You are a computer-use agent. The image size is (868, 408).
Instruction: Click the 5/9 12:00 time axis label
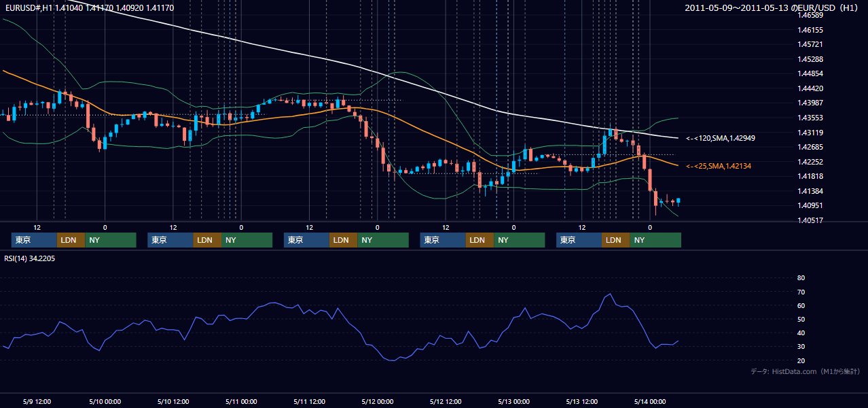pyautogui.click(x=38, y=401)
